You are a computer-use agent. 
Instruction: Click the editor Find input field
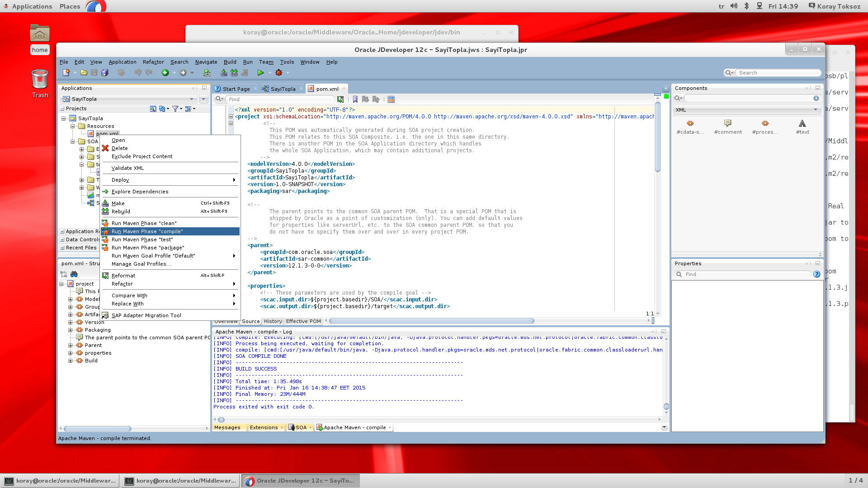(x=280, y=99)
